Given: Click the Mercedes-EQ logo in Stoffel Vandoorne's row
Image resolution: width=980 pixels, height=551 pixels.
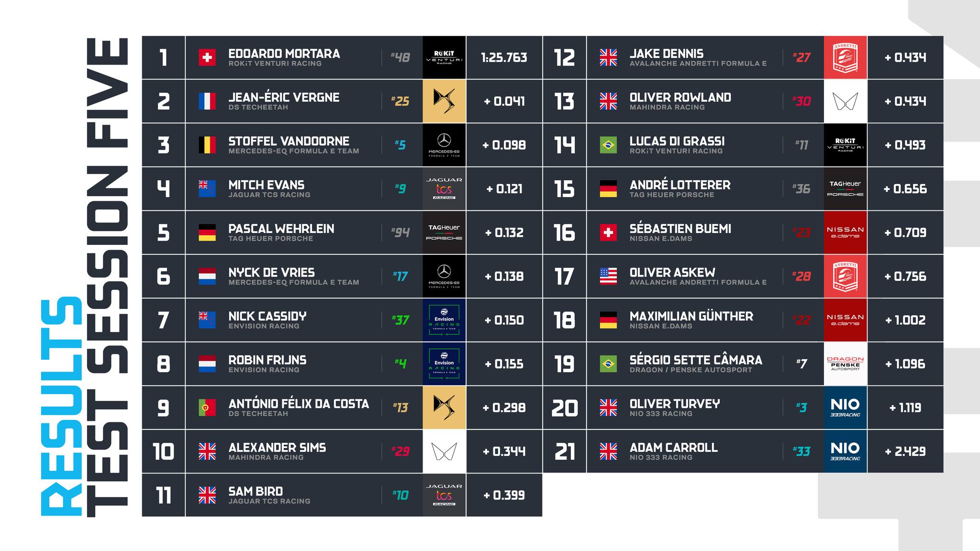Looking at the screenshot, I should point(444,145).
